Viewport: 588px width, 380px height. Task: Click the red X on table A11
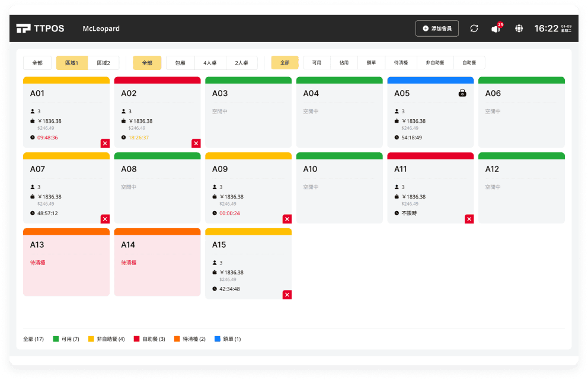(x=469, y=219)
